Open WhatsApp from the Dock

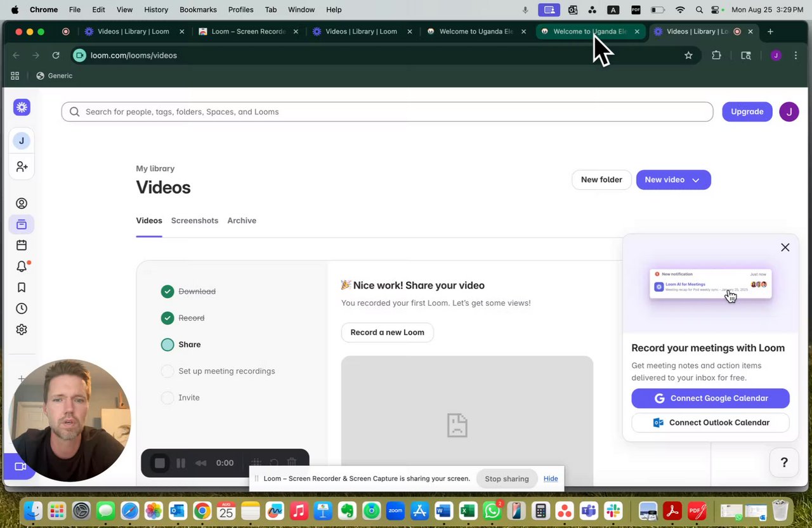(492, 510)
